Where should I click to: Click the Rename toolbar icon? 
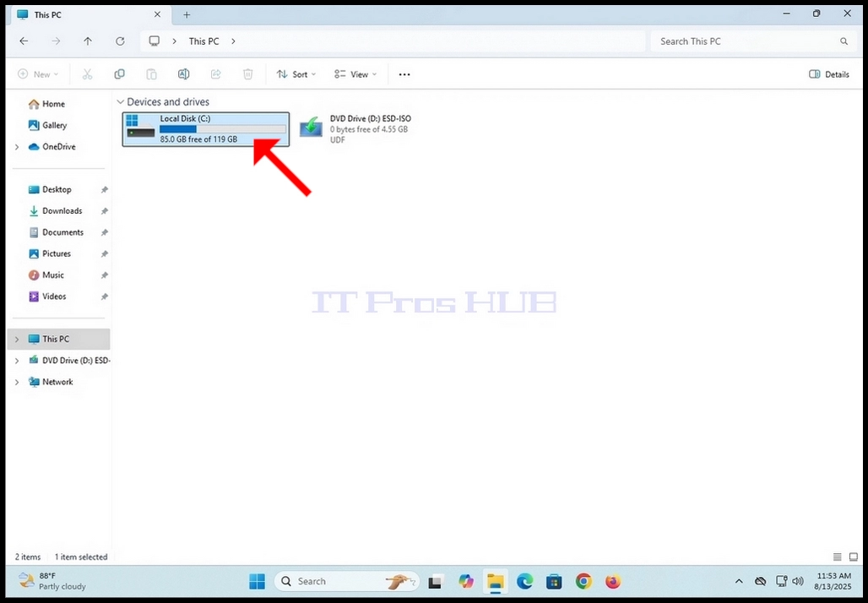tap(184, 74)
